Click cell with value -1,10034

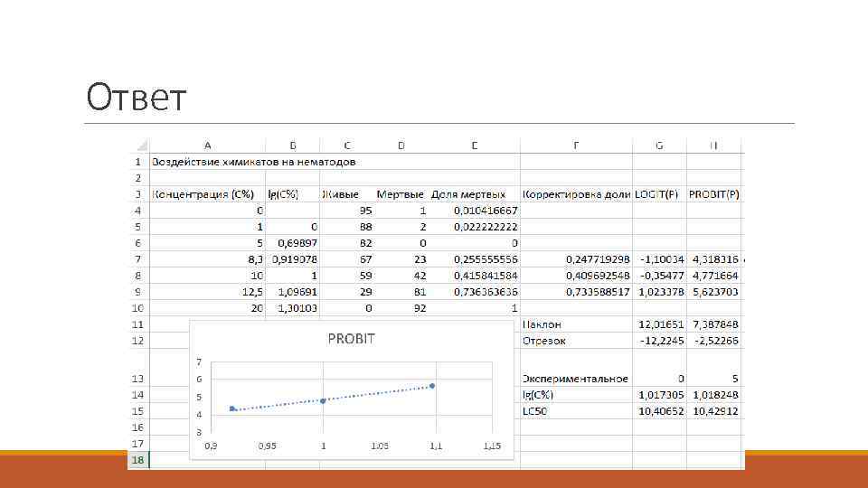pyautogui.click(x=659, y=259)
